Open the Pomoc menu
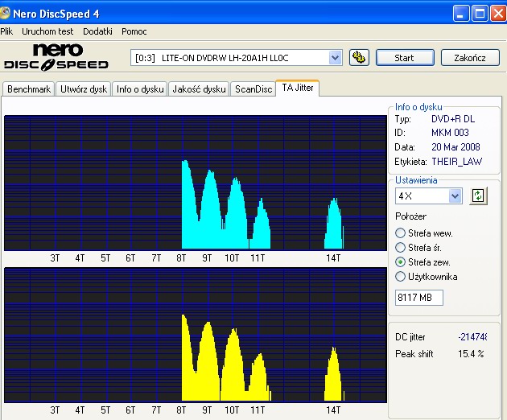Image resolution: width=507 pixels, height=420 pixels. (134, 31)
